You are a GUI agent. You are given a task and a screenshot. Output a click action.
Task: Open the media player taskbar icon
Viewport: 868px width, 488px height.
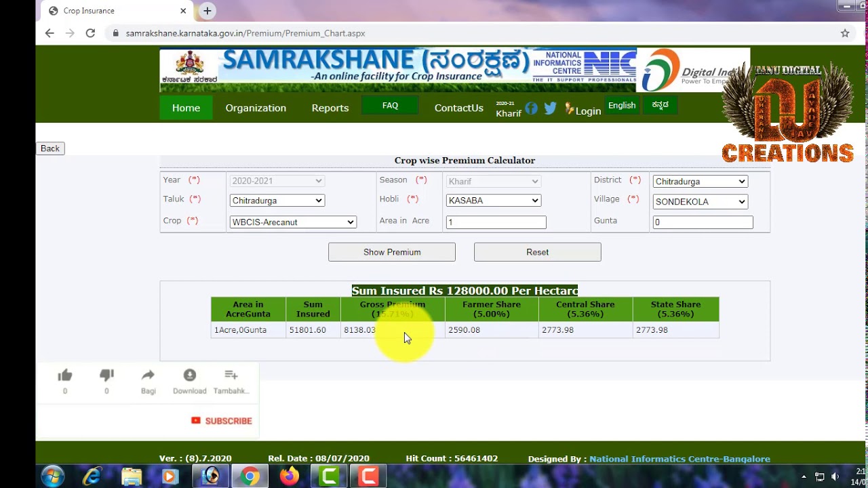pyautogui.click(x=170, y=476)
